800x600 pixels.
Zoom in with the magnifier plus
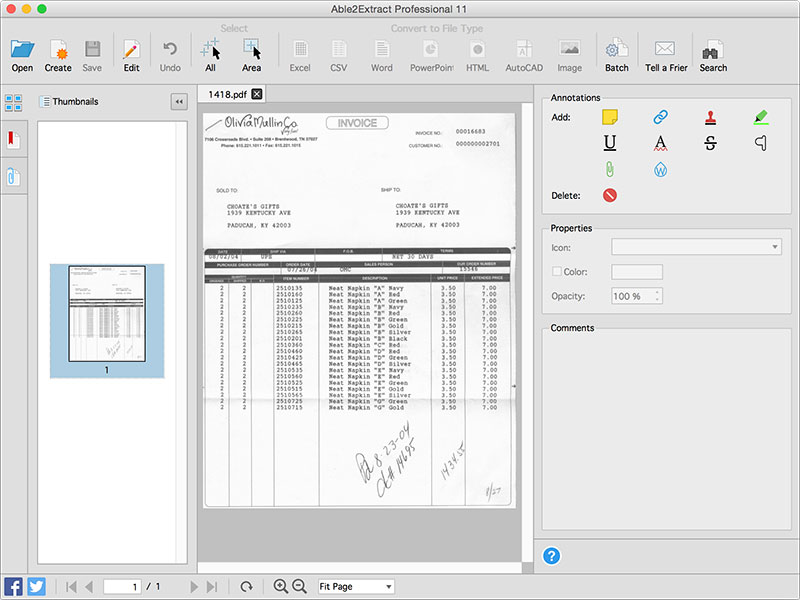point(281,586)
